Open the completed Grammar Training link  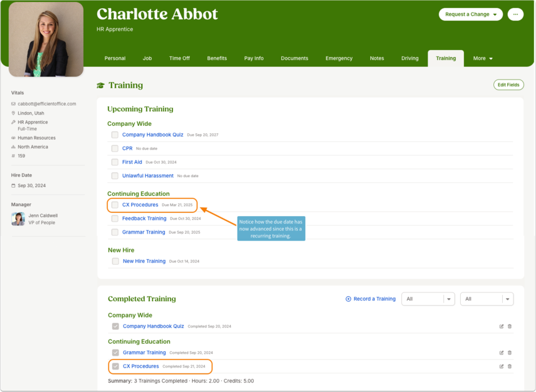click(144, 353)
